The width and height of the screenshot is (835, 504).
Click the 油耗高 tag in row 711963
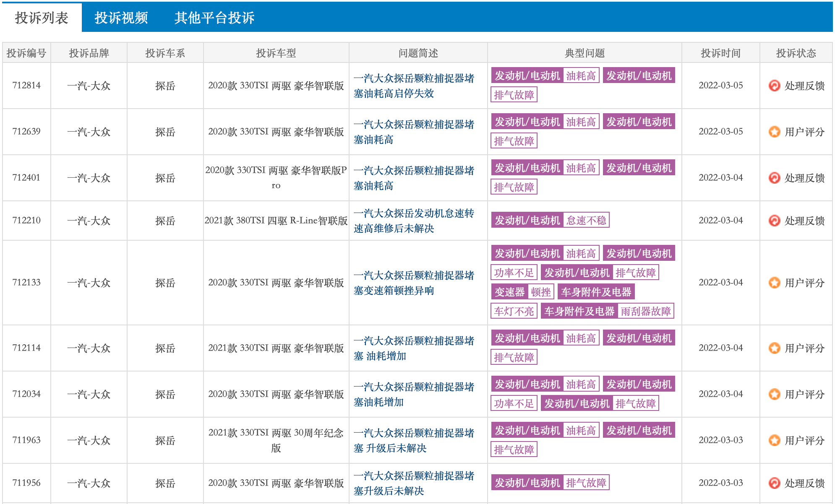pyautogui.click(x=581, y=431)
